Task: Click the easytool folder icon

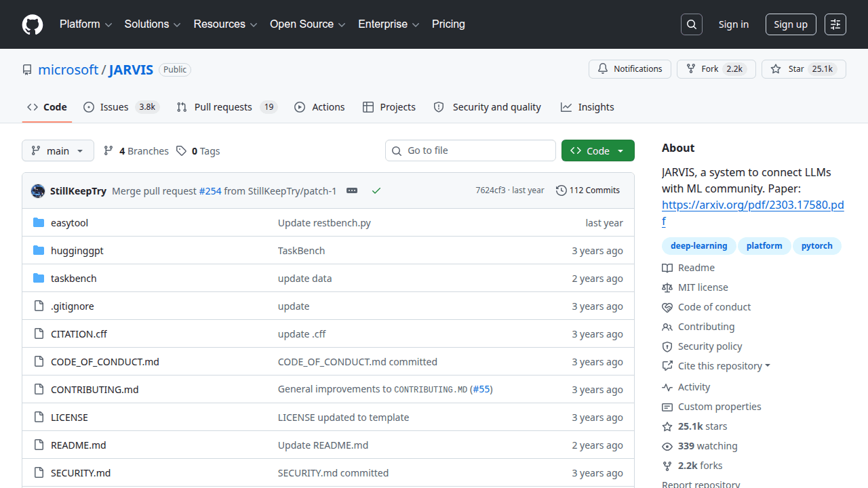Action: pos(39,223)
